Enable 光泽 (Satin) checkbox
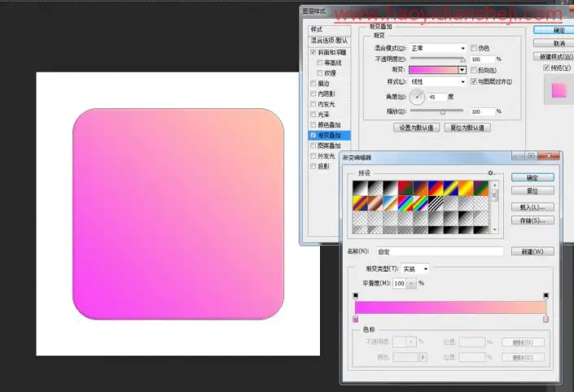The height and width of the screenshot is (392, 574). [313, 114]
